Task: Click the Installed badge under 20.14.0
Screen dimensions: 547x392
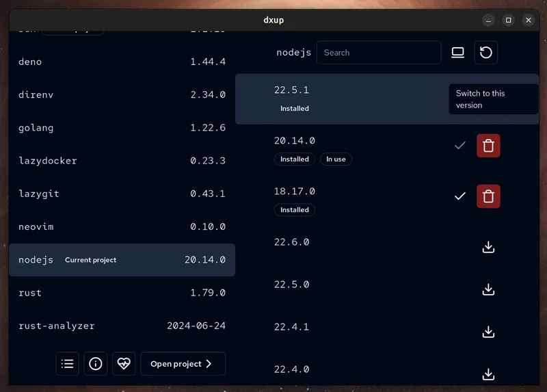Action: pyautogui.click(x=295, y=159)
